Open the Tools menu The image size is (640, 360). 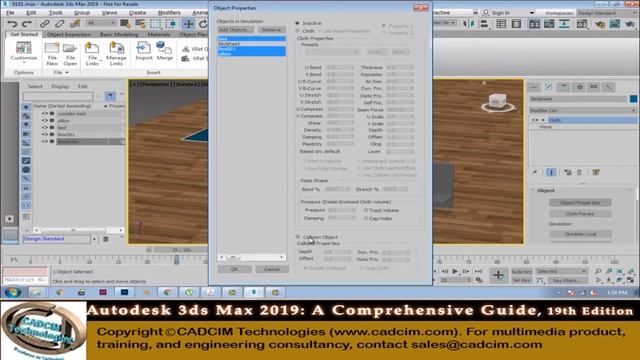click(x=56, y=13)
